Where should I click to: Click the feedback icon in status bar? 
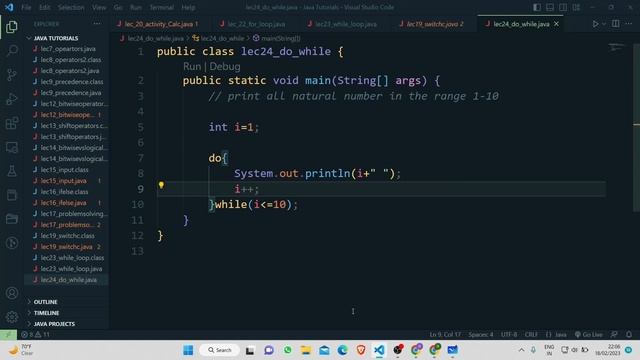click(x=614, y=334)
